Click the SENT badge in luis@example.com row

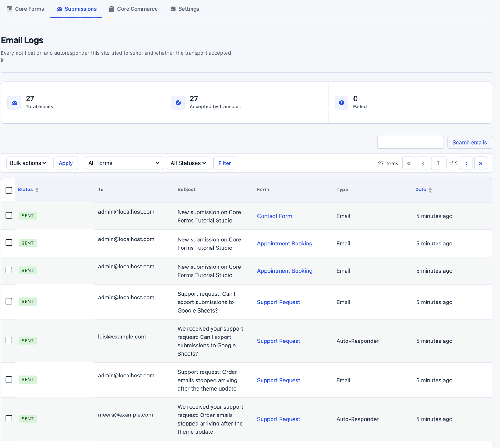point(28,341)
